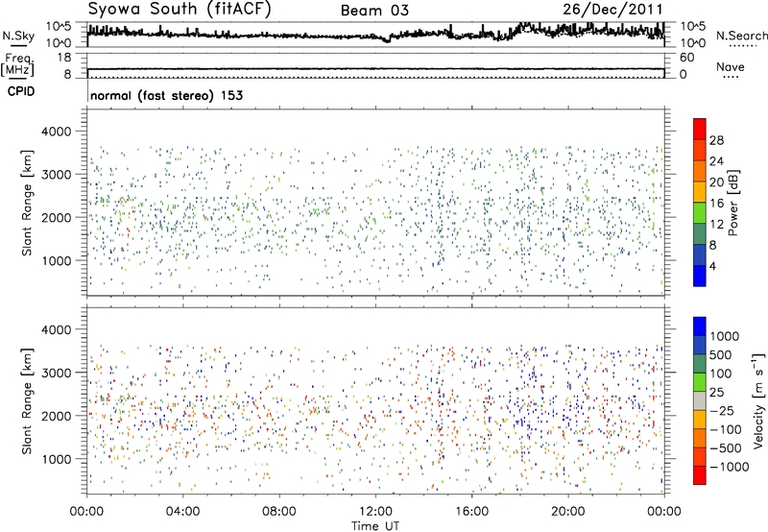Click the dotted line sample under 'Nave'
The height and width of the screenshot is (532, 768).
click(731, 78)
